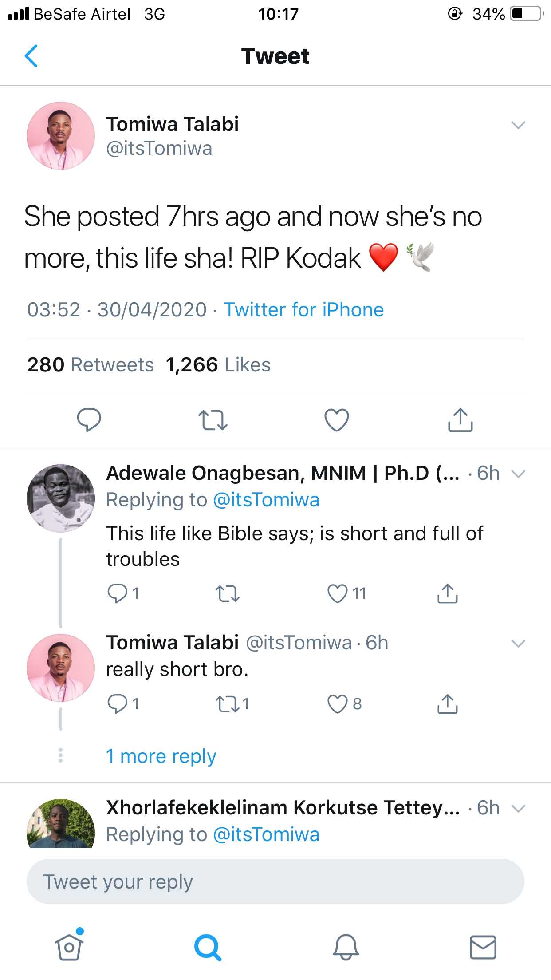Open the reply thread on Adewale's comment

(x=118, y=593)
